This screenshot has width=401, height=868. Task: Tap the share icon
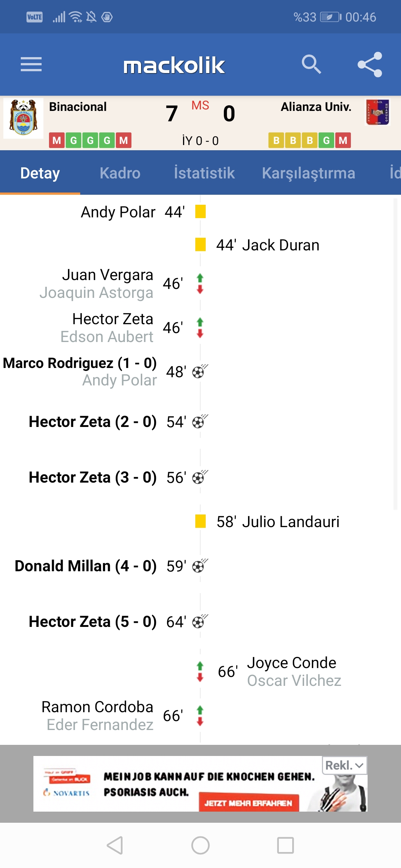click(370, 65)
